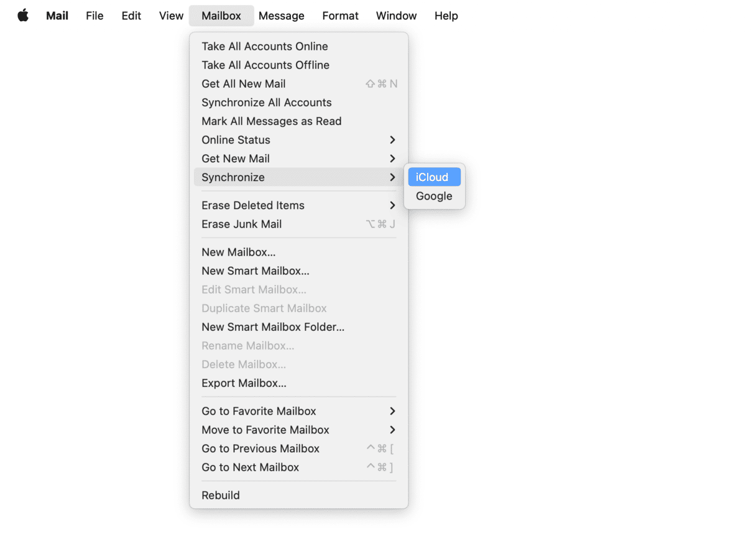756x551 pixels.
Task: Open the Format menu
Action: (x=340, y=16)
